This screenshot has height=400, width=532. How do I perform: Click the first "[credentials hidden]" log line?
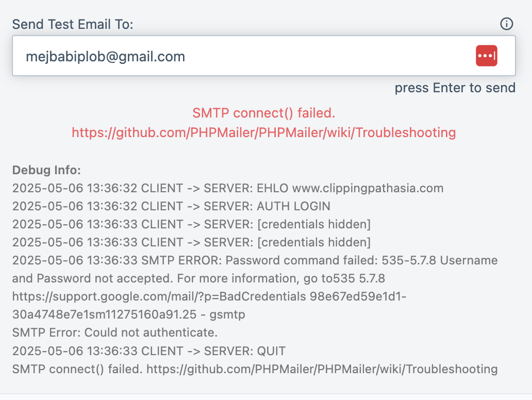point(191,224)
